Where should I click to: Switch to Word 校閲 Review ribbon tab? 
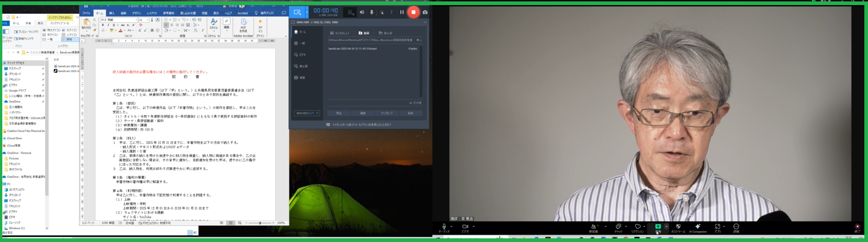(x=205, y=13)
